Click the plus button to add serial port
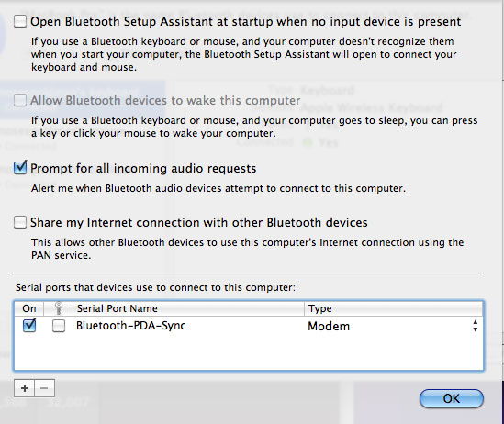The width and height of the screenshot is (504, 424). click(25, 388)
